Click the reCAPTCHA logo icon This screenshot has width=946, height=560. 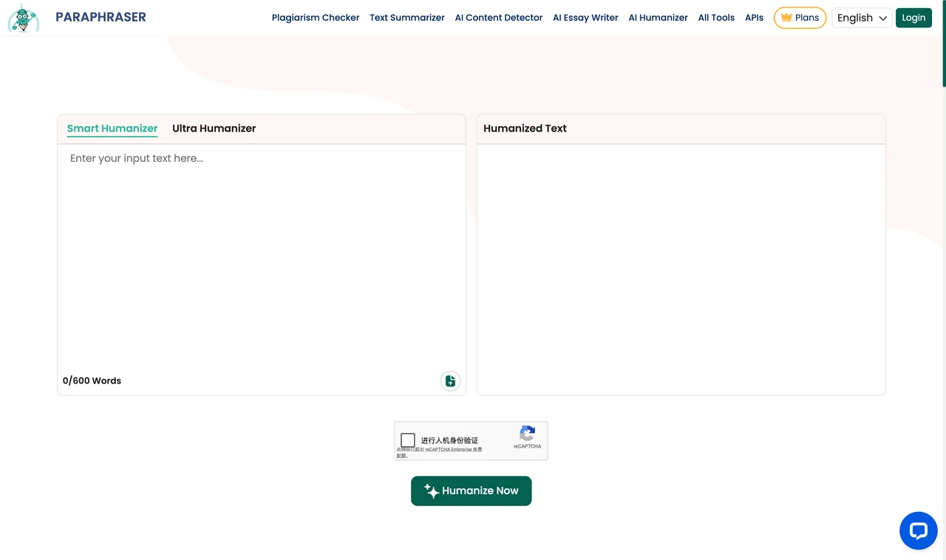[x=527, y=434]
